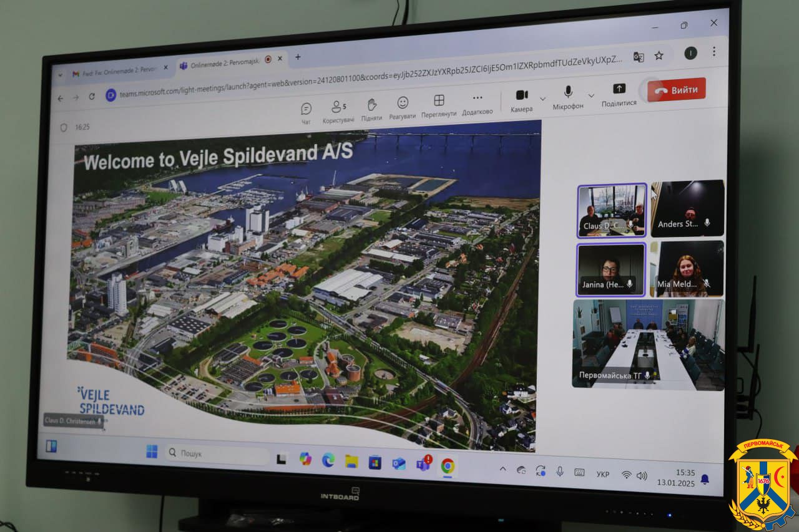
Task: Open network Wi-Fi quick settings
Action: (626, 475)
